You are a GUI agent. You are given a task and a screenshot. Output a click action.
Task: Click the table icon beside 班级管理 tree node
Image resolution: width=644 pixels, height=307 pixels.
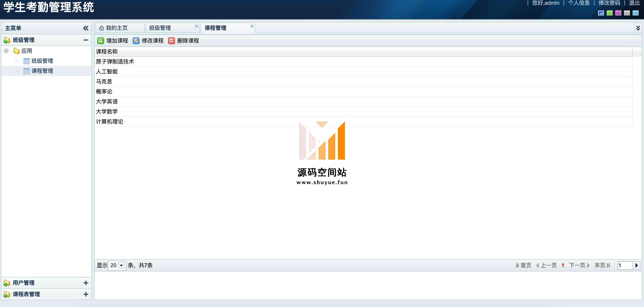point(26,61)
